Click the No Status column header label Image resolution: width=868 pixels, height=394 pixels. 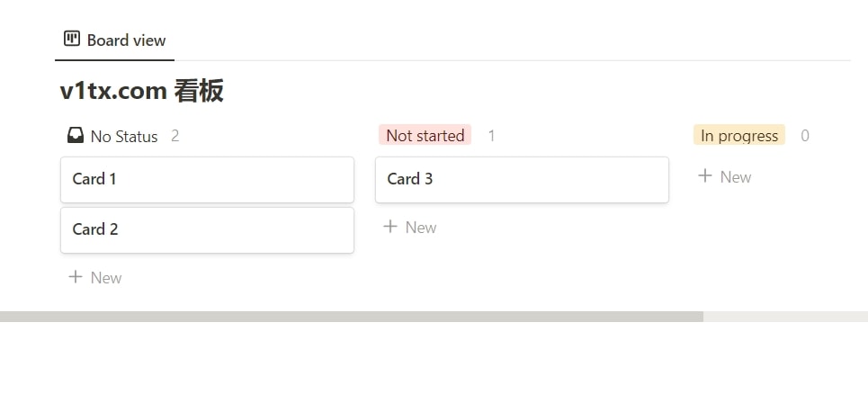pyautogui.click(x=124, y=137)
